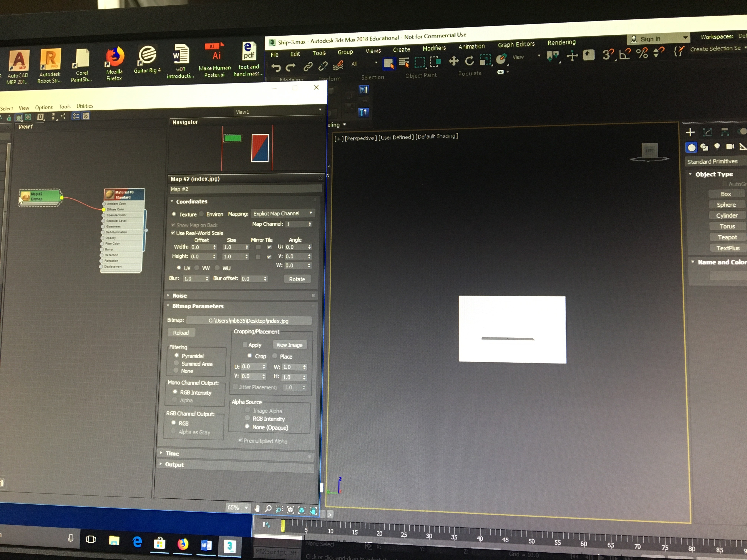Toggle the Percent Snap icon

pyautogui.click(x=642, y=53)
